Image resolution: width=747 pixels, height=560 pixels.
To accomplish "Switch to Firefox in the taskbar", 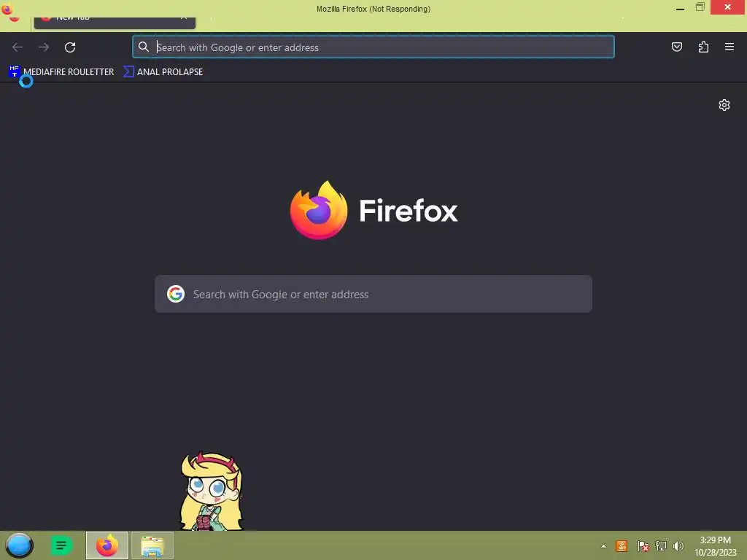I will coord(107,545).
